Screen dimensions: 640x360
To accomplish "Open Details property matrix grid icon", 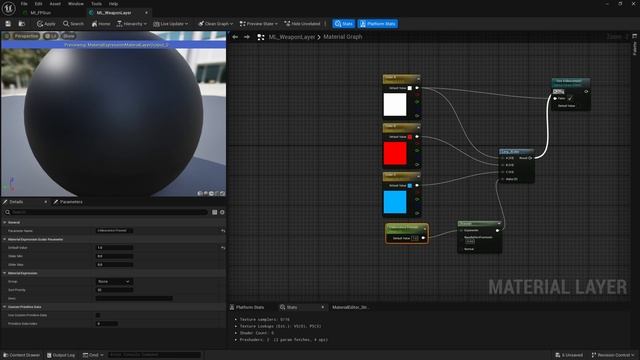I will (x=215, y=212).
